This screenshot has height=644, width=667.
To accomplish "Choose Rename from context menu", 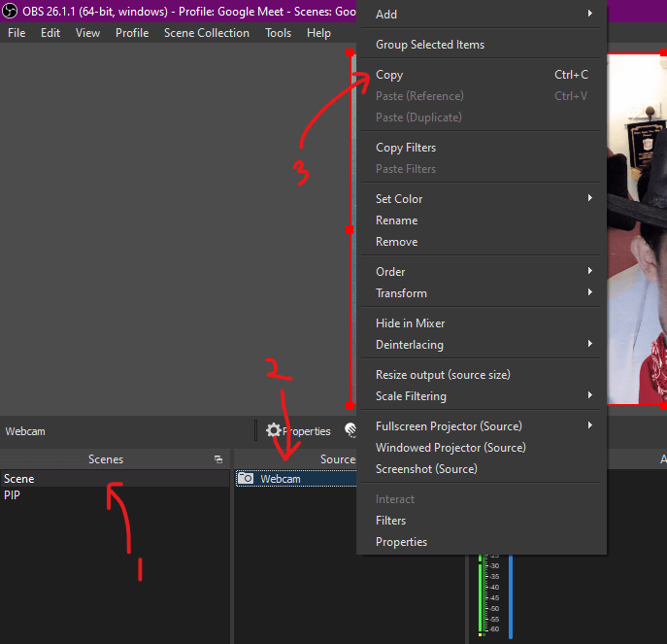I will [x=482, y=220].
